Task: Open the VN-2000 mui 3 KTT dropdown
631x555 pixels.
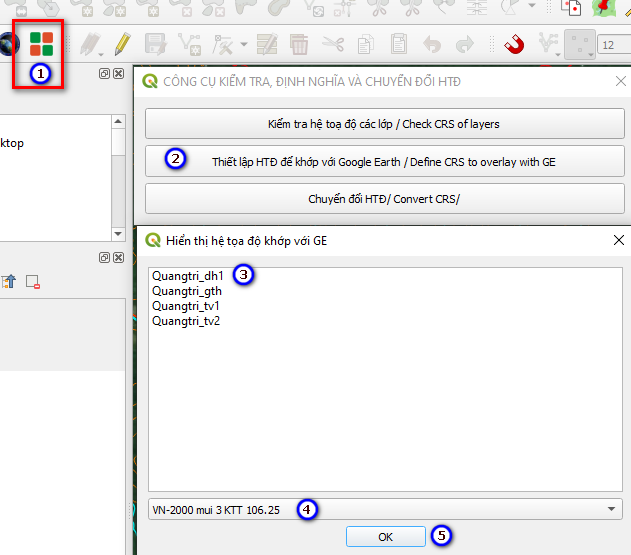Action: 385,509
